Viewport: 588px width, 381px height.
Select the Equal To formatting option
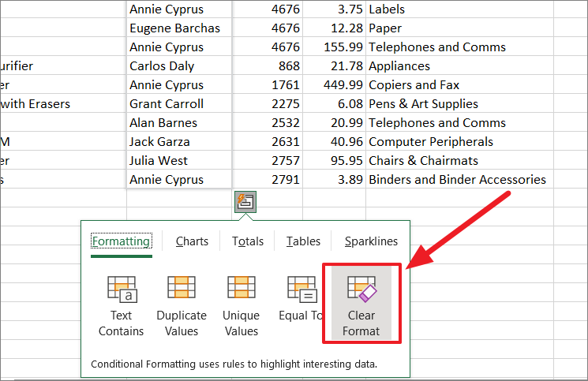pos(301,299)
